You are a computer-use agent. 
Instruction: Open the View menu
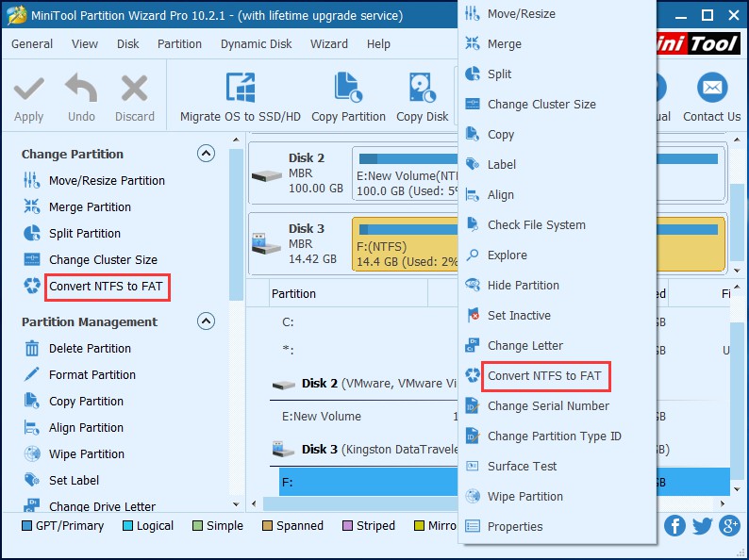85,44
